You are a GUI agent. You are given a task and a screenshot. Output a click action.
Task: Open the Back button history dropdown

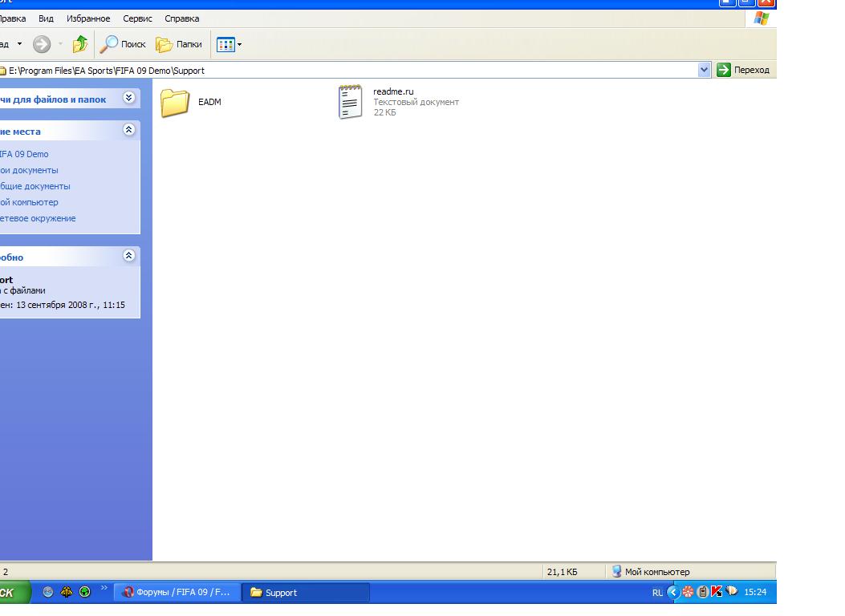pyautogui.click(x=20, y=43)
